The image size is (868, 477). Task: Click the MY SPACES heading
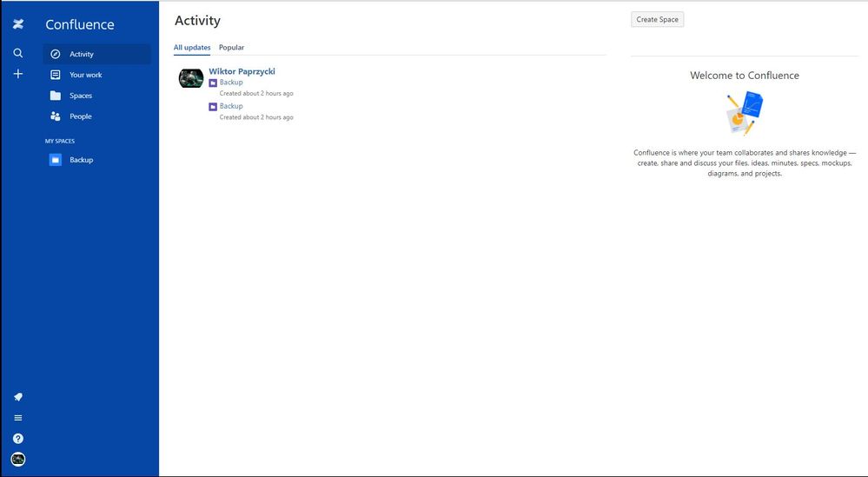(x=60, y=141)
